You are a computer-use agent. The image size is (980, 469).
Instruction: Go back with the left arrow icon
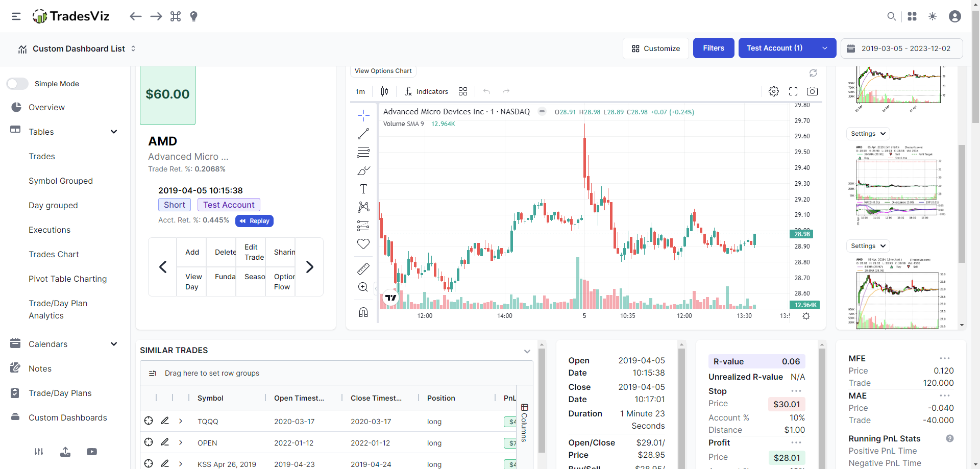[135, 16]
